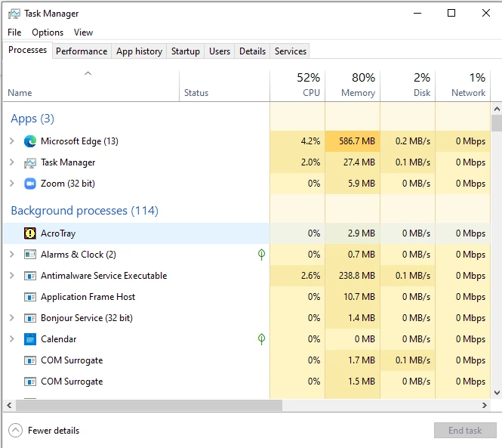Switch to the Performance tab

point(82,51)
